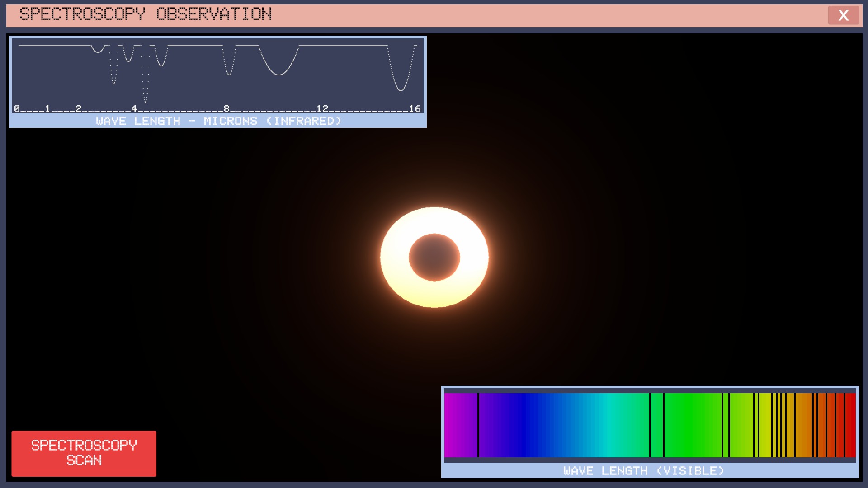Click the bright green spectrum band

click(692, 425)
